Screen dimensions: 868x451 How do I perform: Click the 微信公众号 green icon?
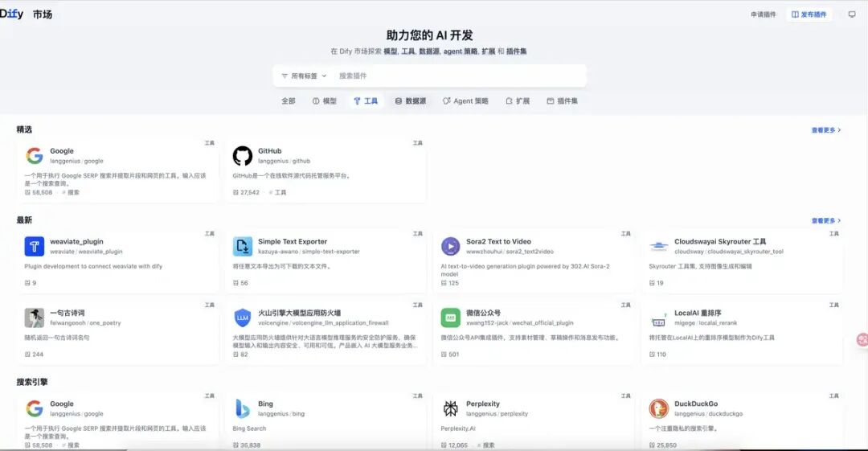[x=451, y=318]
